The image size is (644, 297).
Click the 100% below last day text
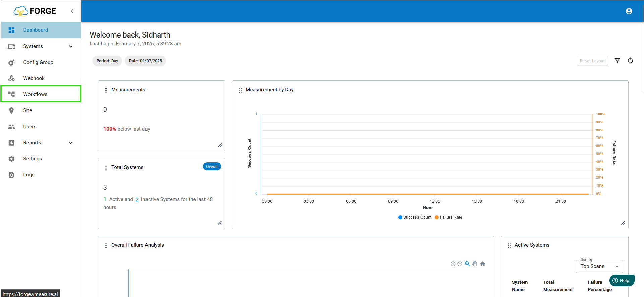point(126,129)
